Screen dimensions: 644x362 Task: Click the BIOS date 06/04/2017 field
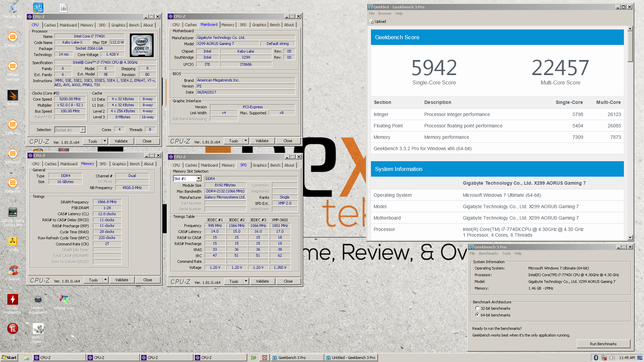coord(246,92)
